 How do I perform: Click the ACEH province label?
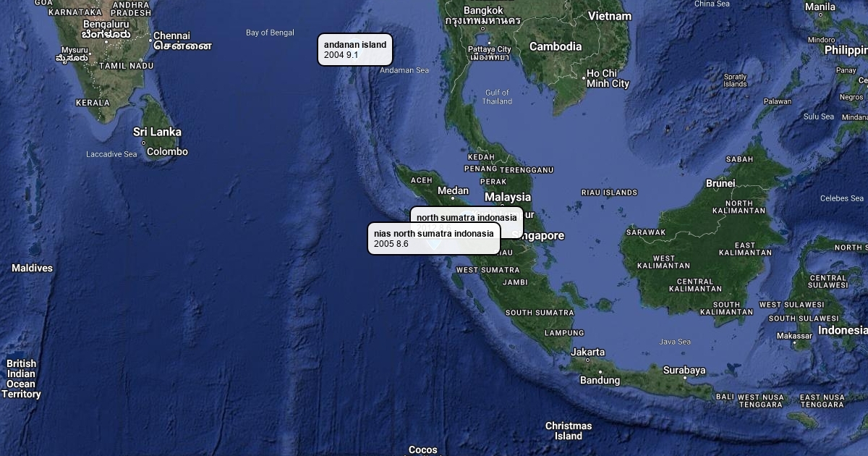point(421,180)
